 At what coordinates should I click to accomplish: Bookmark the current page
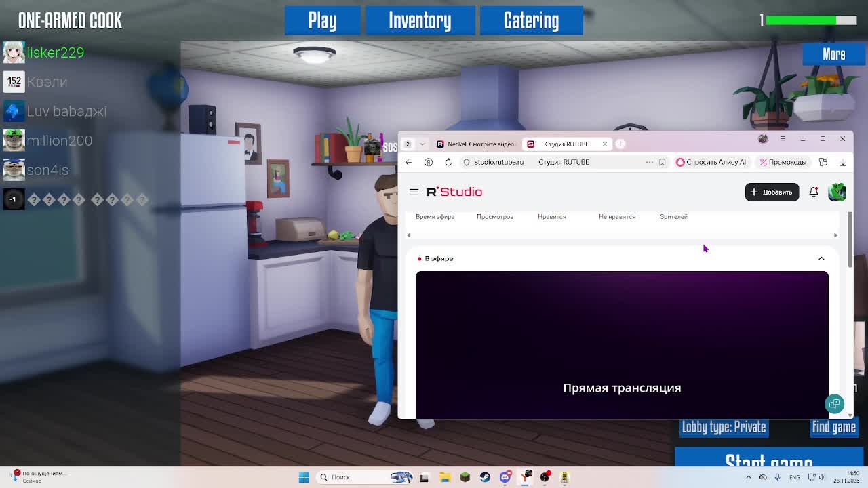pyautogui.click(x=663, y=162)
